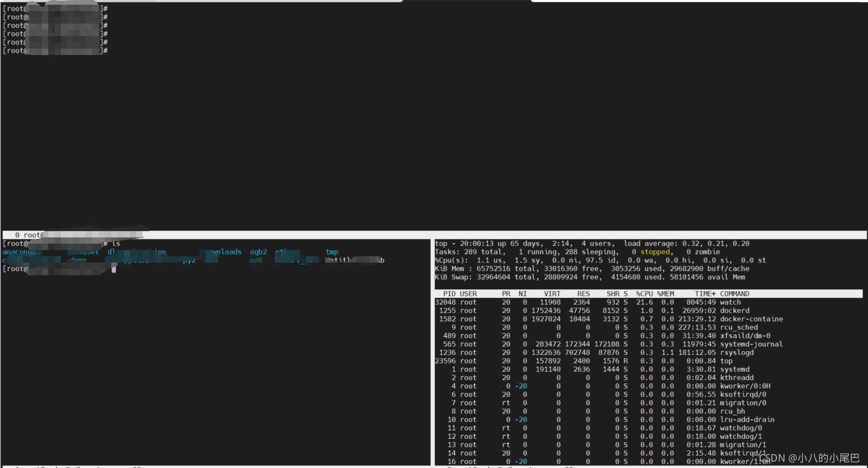Click the SHR column header

[613, 294]
